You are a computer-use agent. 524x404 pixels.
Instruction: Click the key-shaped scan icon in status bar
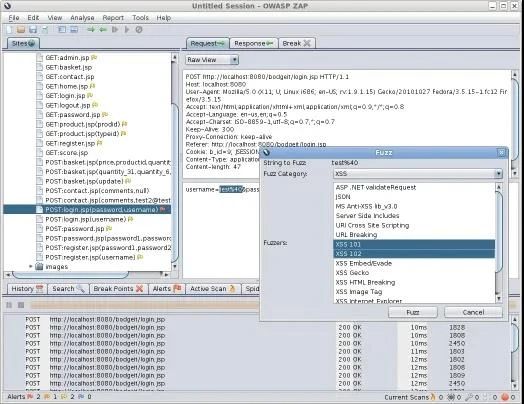click(x=469, y=397)
